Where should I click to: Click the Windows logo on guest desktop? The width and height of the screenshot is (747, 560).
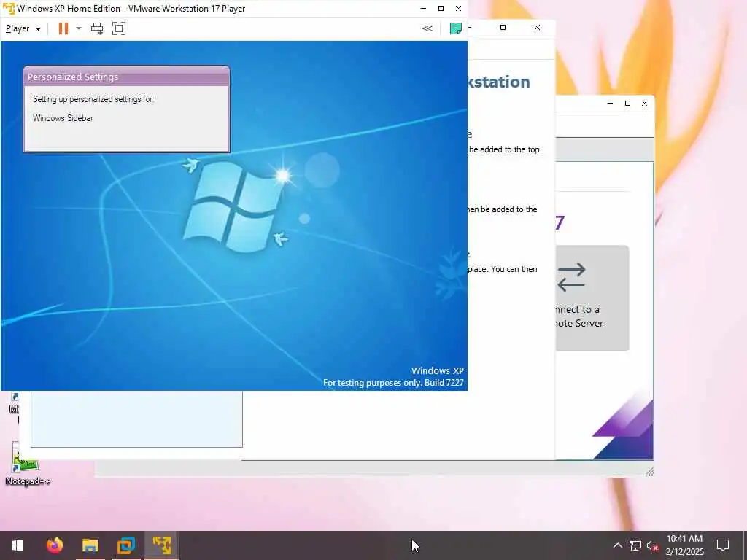(233, 206)
